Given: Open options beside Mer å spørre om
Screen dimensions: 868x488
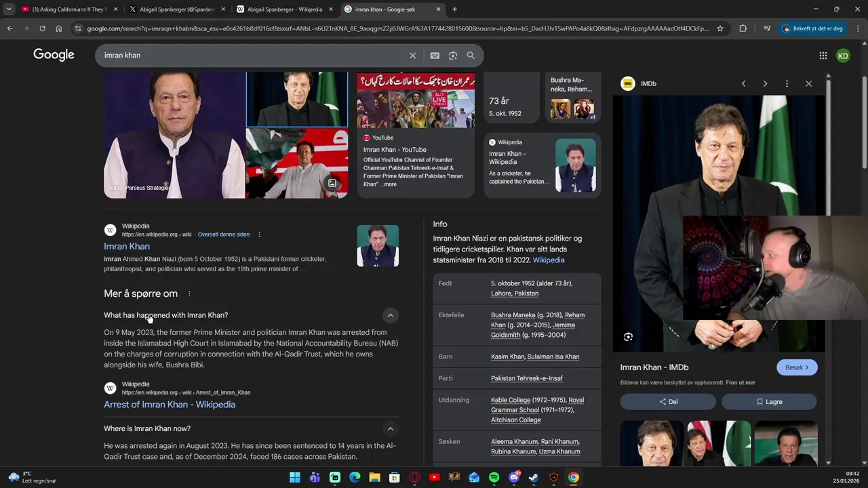Looking at the screenshot, I should coord(189,293).
